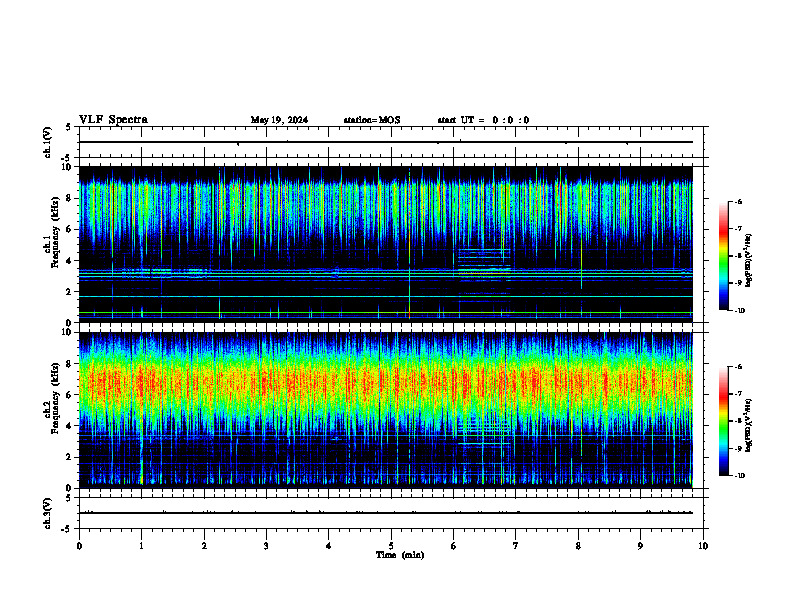792x612 pixels.
Task: Select the log(PSD) label beside ch.1 color bar
Action: point(749,260)
